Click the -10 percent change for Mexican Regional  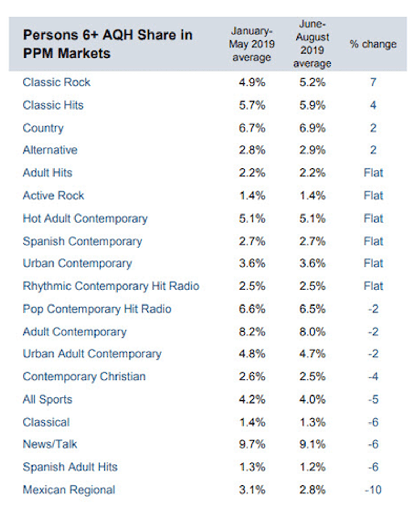(373, 490)
